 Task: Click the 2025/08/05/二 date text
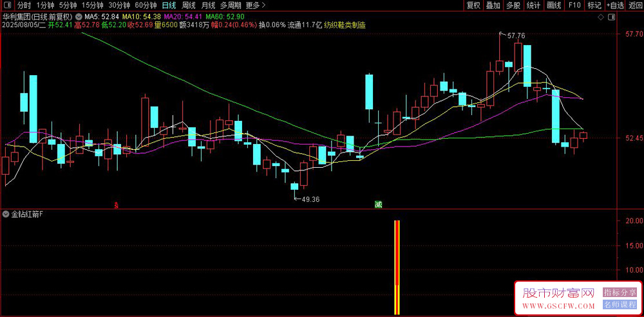pos(24,25)
